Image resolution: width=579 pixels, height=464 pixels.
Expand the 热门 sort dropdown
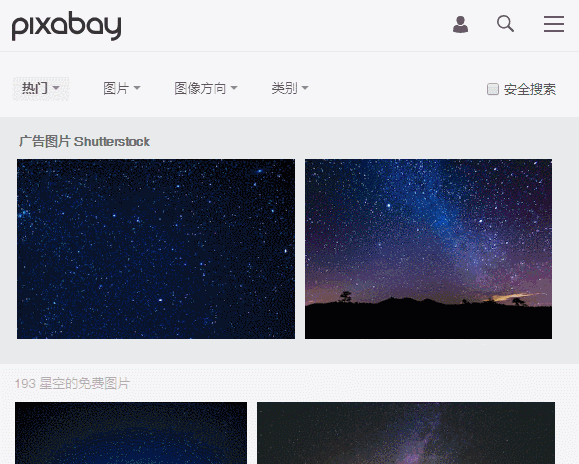pyautogui.click(x=41, y=89)
